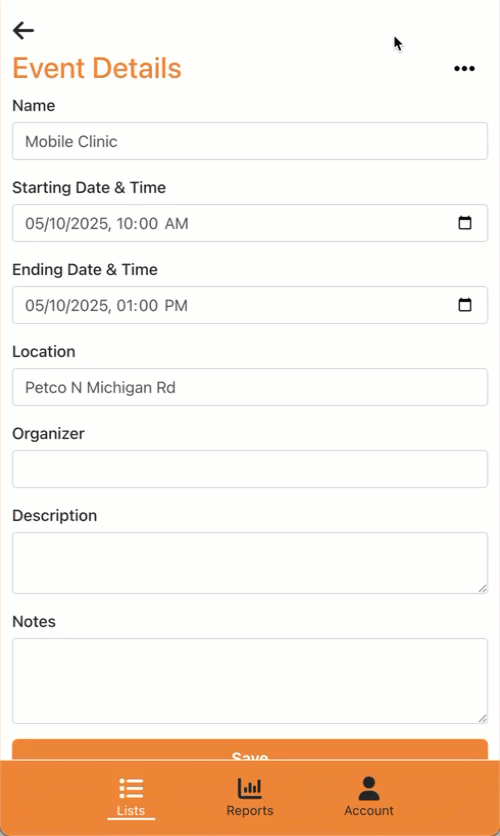Click the Name field with Mobile Clinic
Viewport: 500px width, 836px height.
250,141
